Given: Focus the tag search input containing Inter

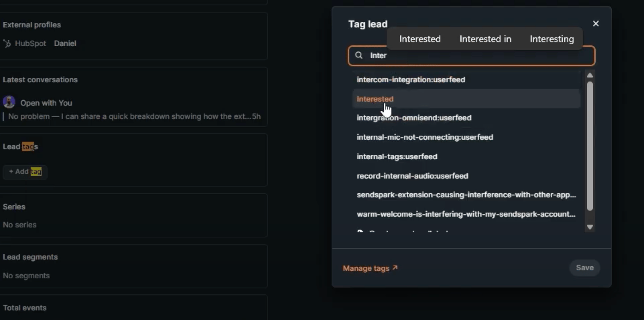Looking at the screenshot, I should [x=471, y=56].
